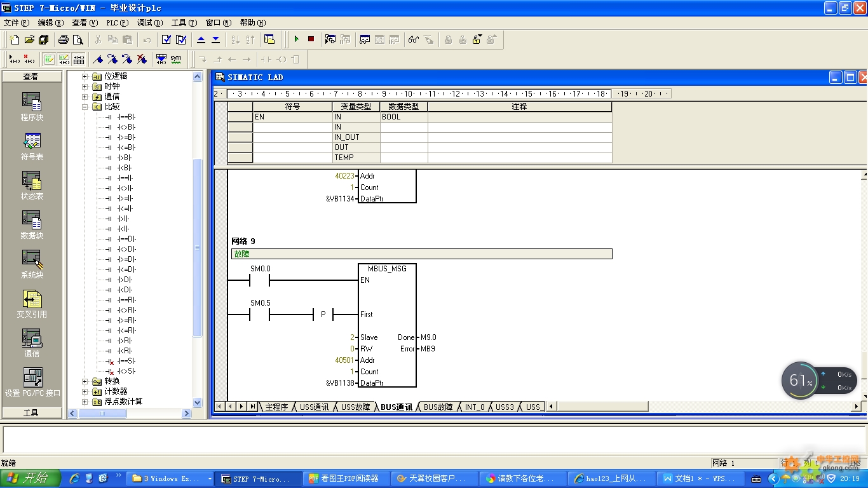The height and width of the screenshot is (488, 868).
Task: Open the options window toolbar icon
Action: tap(269, 39)
